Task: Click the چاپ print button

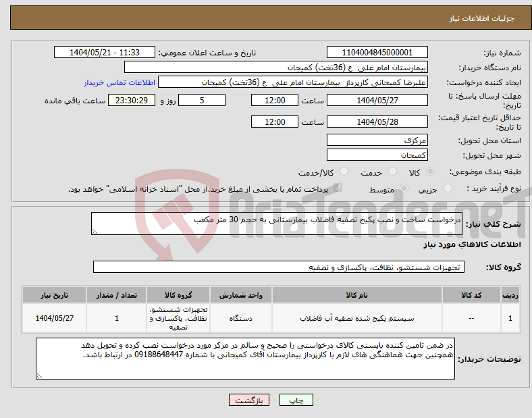Action: pos(296,400)
